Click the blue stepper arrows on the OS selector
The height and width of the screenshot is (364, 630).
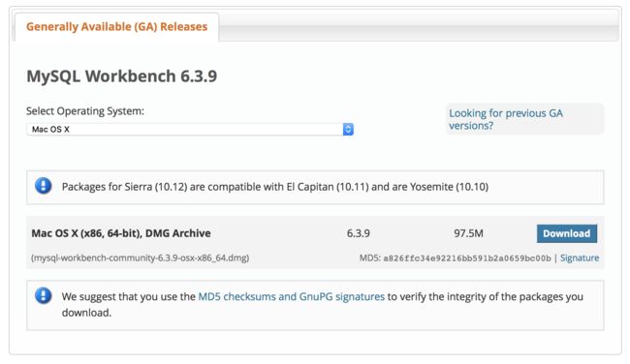348,129
